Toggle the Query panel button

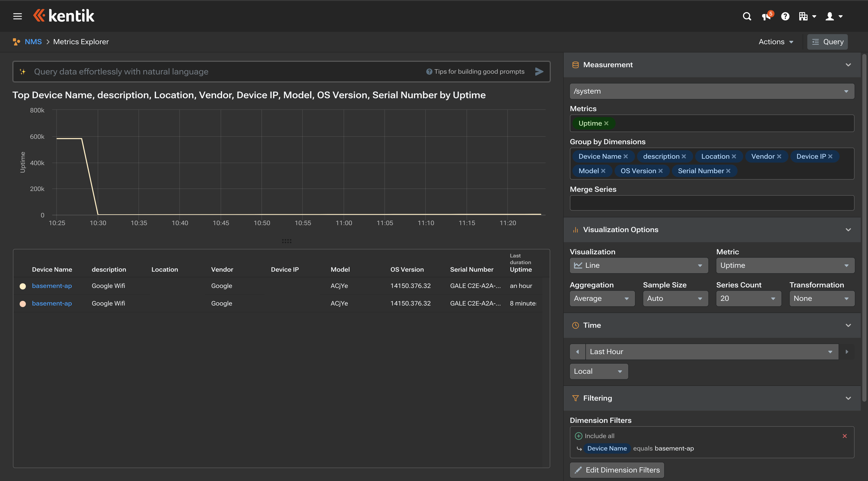pyautogui.click(x=827, y=42)
